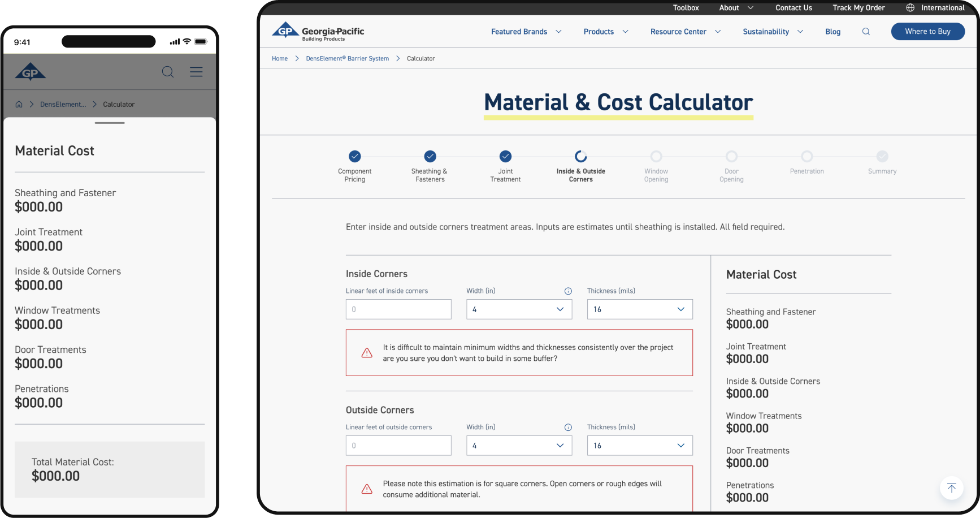The width and height of the screenshot is (980, 518).
Task: Open Outside Corners Width dropdown
Action: pyautogui.click(x=519, y=446)
